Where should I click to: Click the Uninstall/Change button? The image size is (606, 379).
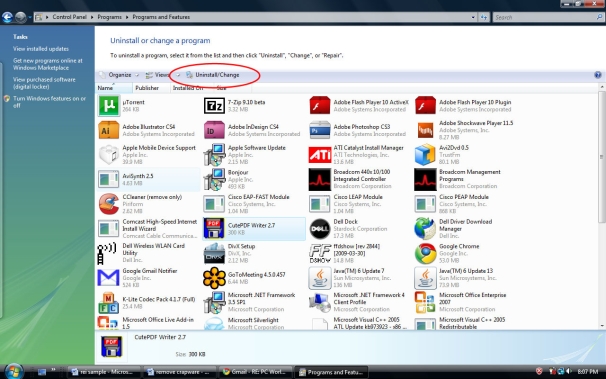(x=213, y=75)
